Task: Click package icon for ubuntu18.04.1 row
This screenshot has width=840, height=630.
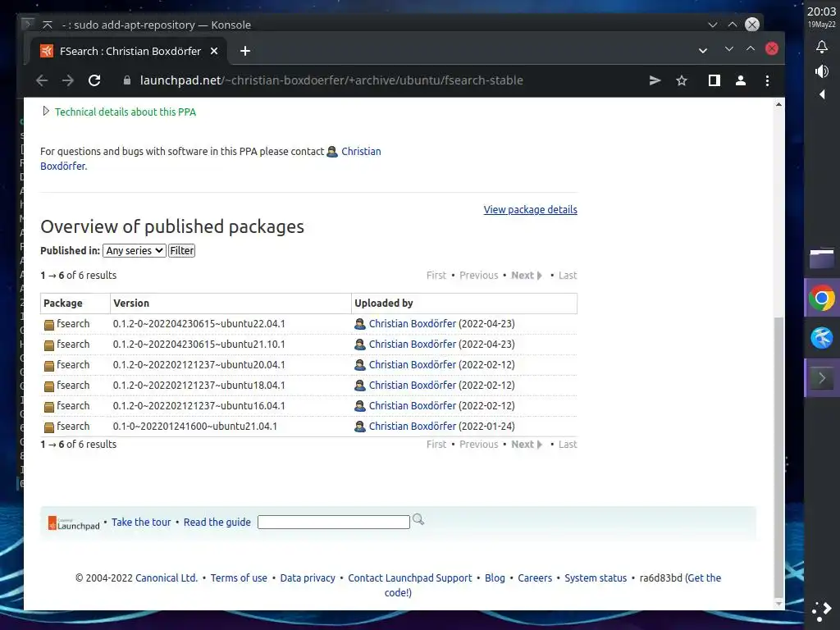Action: point(48,386)
